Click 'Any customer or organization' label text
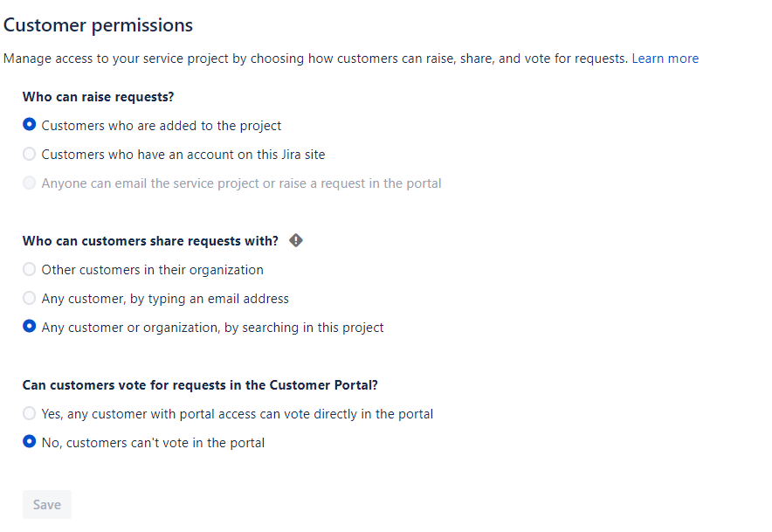This screenshot has height=532, width=772. coord(213,328)
